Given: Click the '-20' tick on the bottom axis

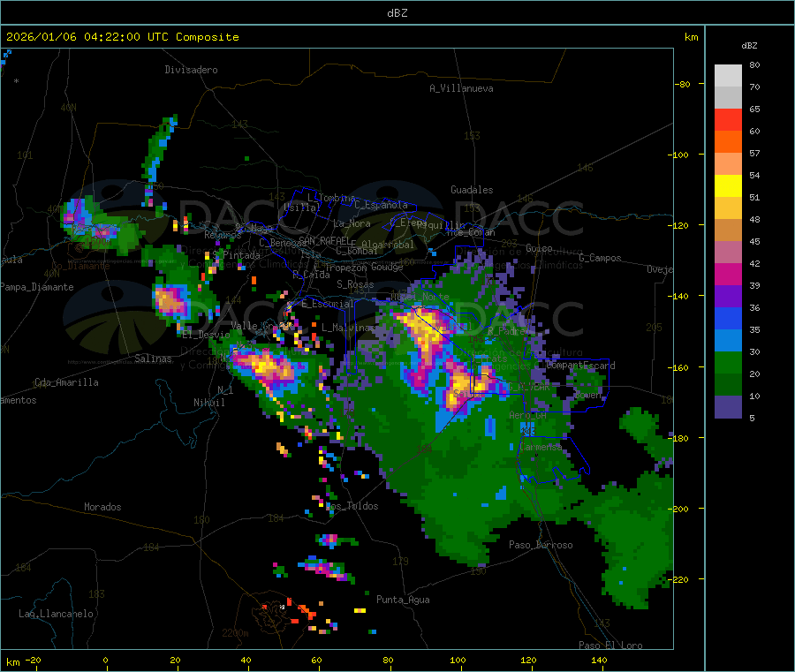Looking at the screenshot, I should [x=33, y=661].
